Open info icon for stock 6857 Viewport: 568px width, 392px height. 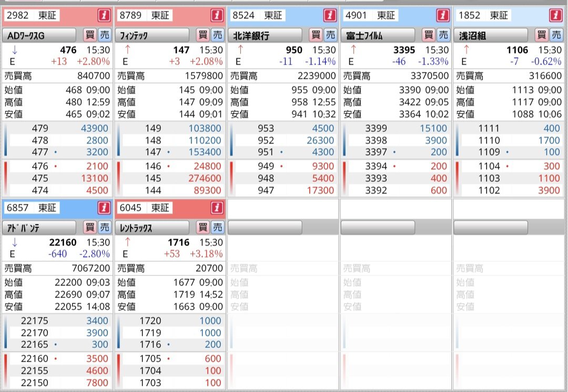coord(104,208)
